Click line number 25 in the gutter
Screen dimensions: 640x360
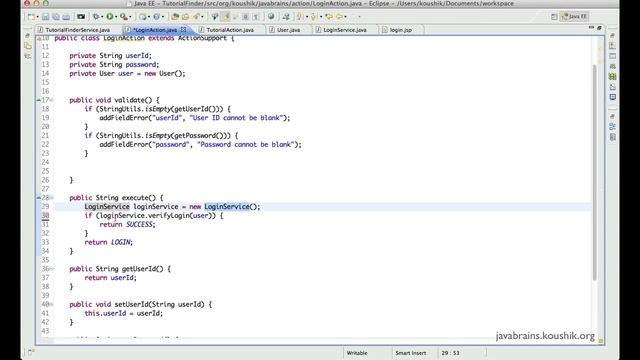pos(45,171)
